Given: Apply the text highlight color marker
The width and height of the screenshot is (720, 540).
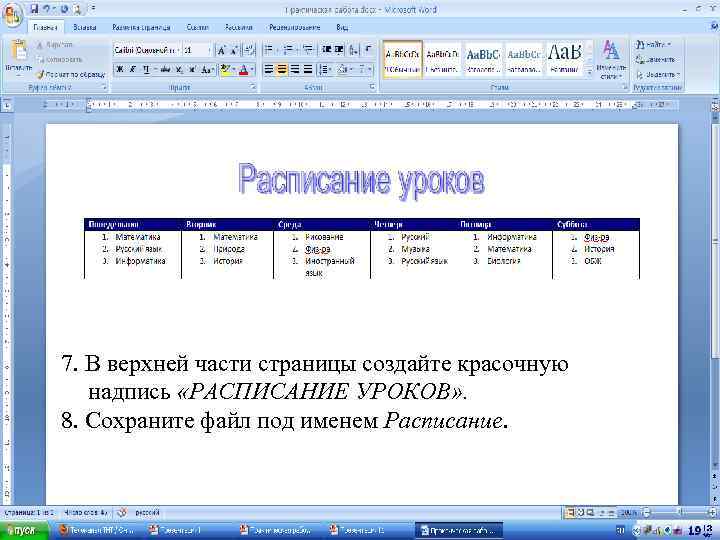Looking at the screenshot, I should pos(225,70).
